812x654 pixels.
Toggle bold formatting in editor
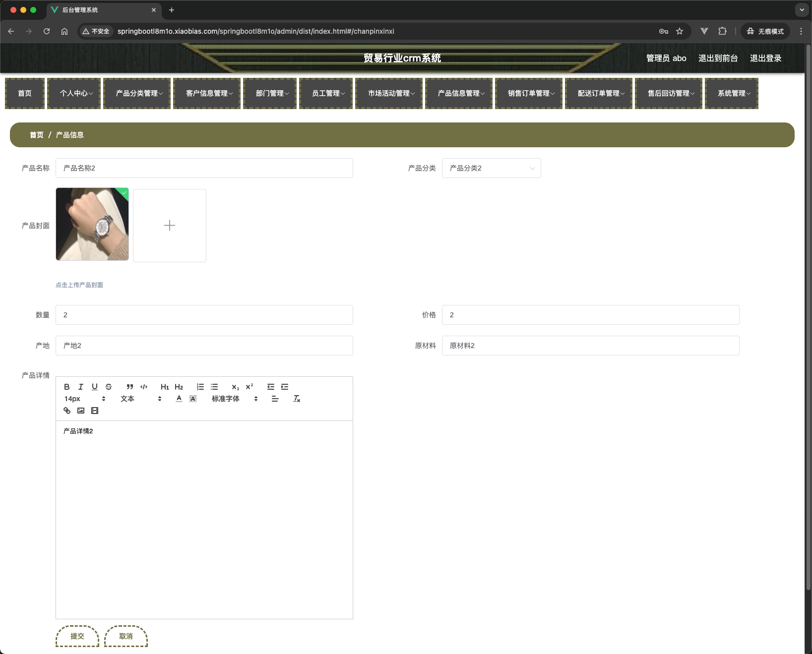click(67, 387)
